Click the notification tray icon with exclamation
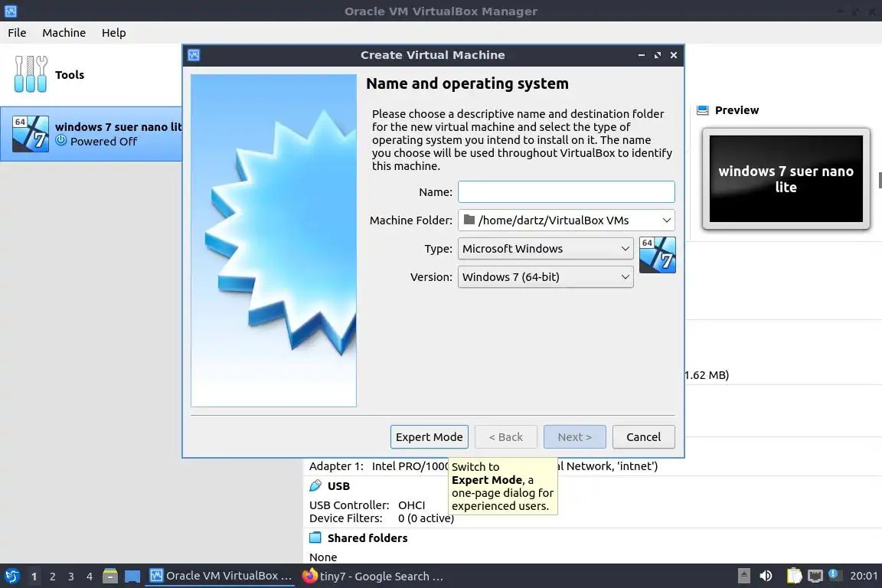The image size is (882, 588). point(835,574)
